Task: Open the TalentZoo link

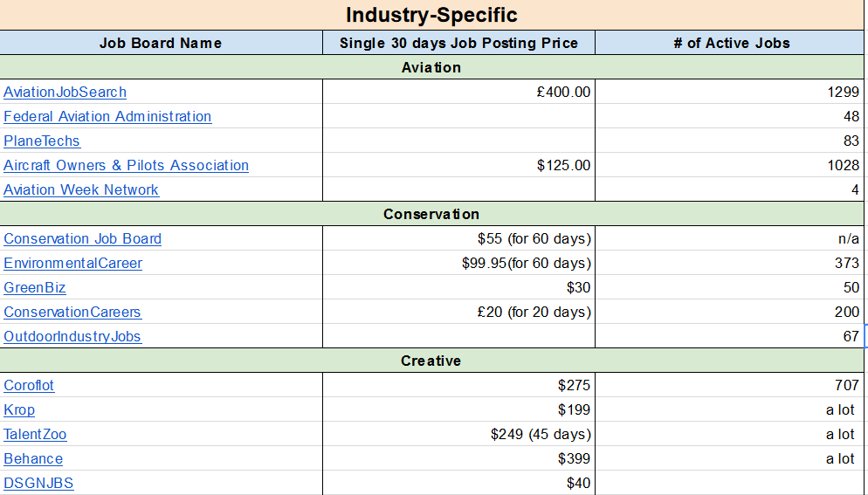Action: tap(35, 434)
